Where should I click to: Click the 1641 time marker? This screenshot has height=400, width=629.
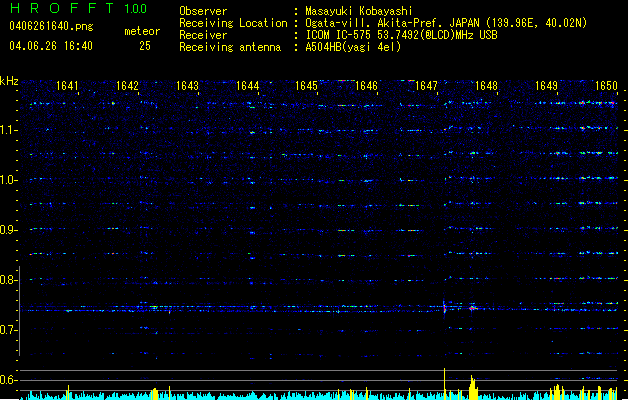pyautogui.click(x=67, y=85)
